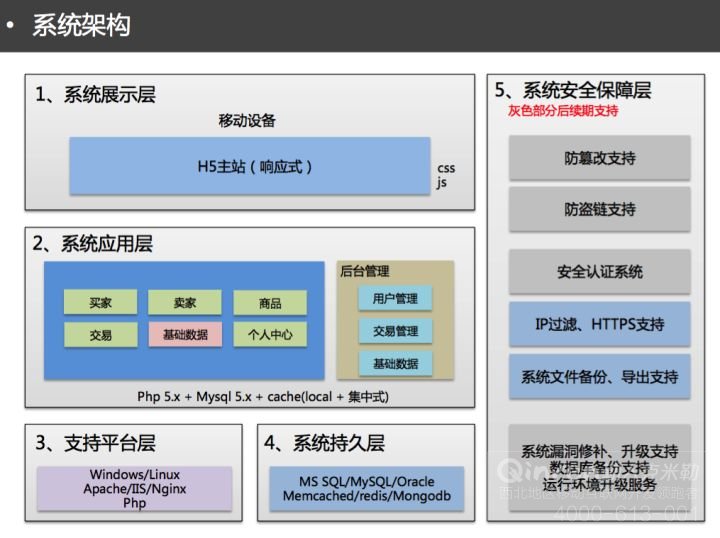Select the 5、系统安全保障层 heading

point(573,90)
